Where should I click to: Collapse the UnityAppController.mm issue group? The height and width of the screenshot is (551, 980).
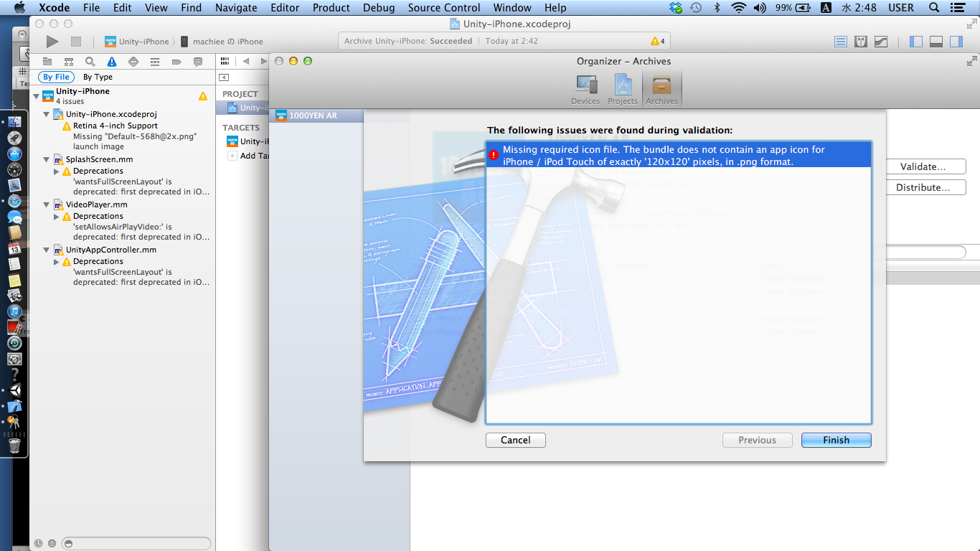[x=47, y=250]
